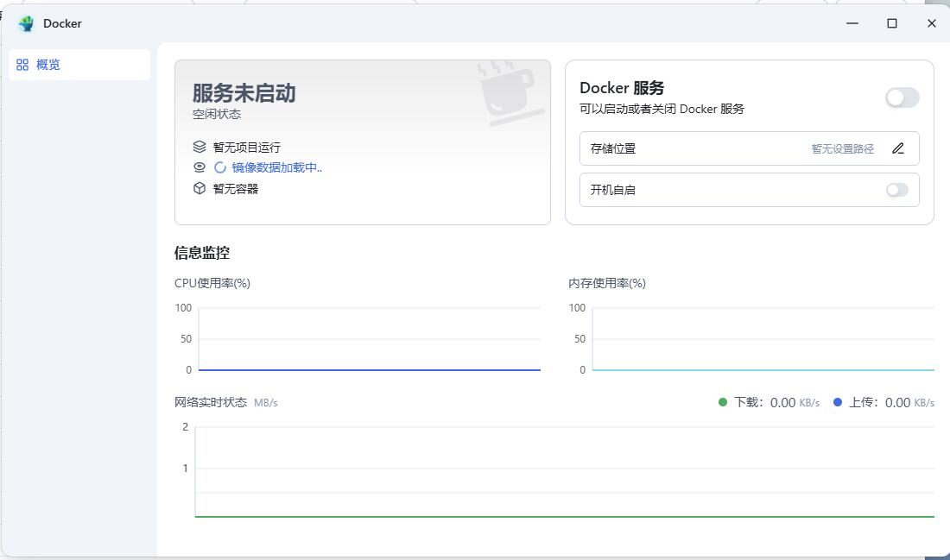Toggle the 开机自启 switch on

(897, 190)
